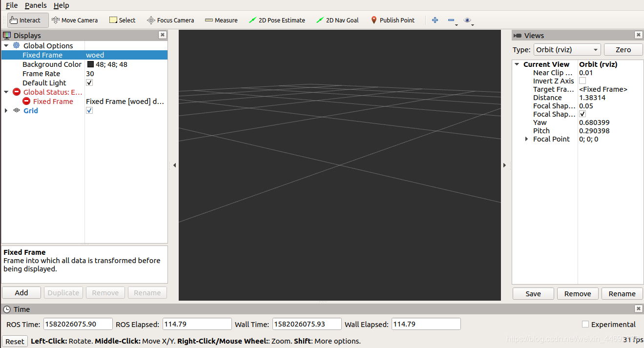644x348 pixels.
Task: Click the Reset button
Action: [x=15, y=341]
